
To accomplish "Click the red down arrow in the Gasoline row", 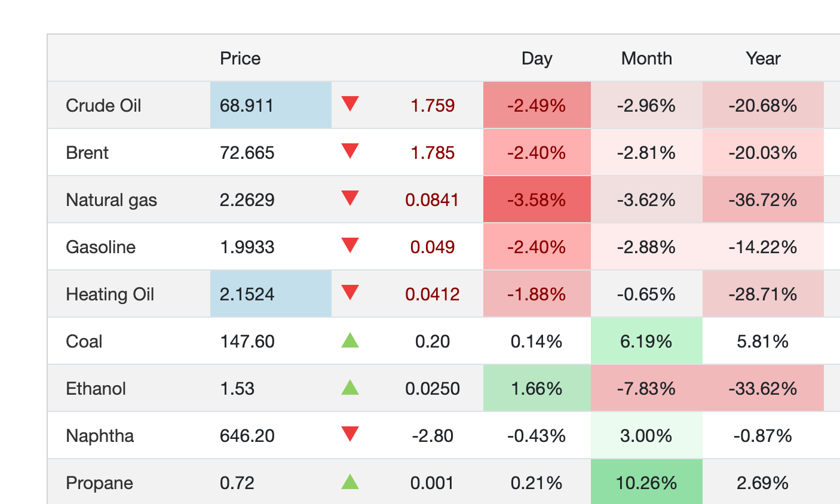I will tap(350, 245).
